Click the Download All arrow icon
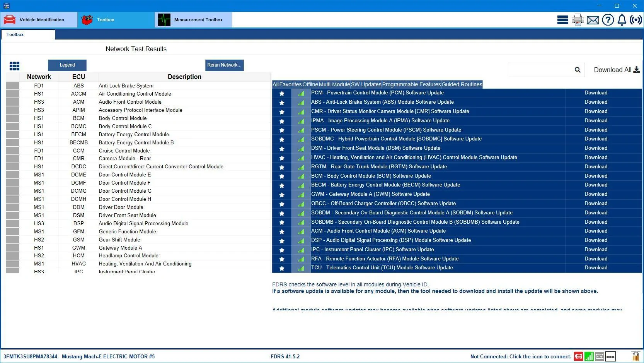The height and width of the screenshot is (363, 644). (x=636, y=70)
